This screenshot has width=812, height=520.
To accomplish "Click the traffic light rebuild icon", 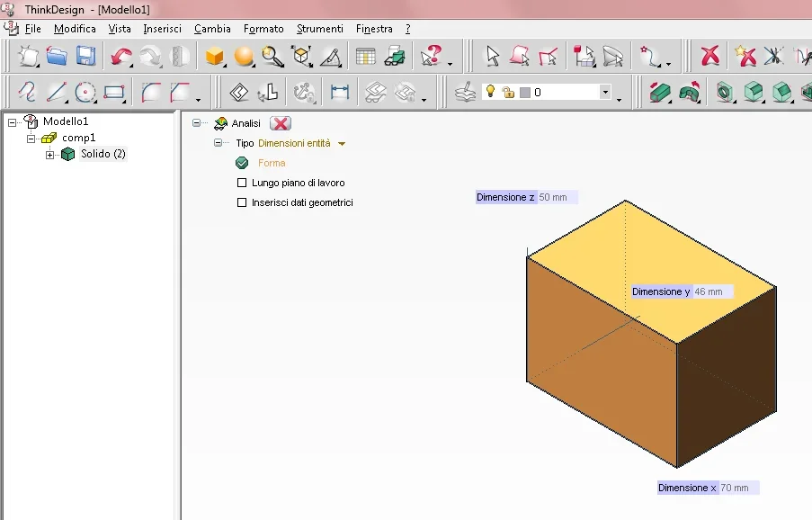I will tap(179, 56).
